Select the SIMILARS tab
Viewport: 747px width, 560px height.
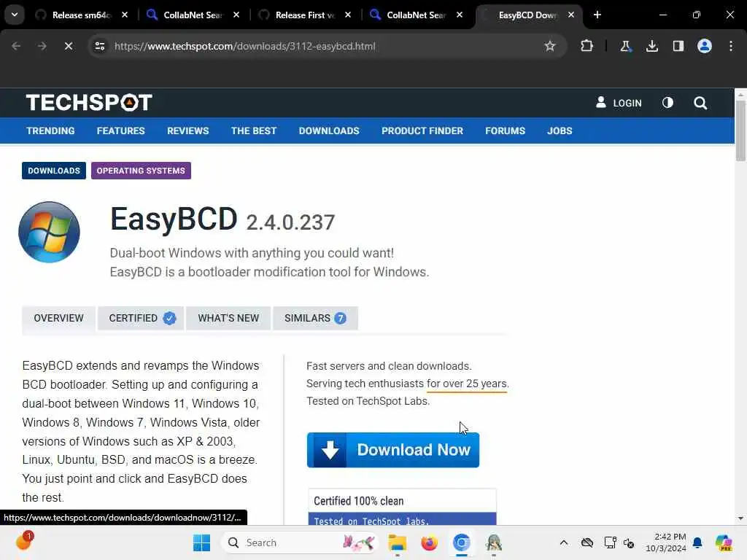click(x=315, y=318)
